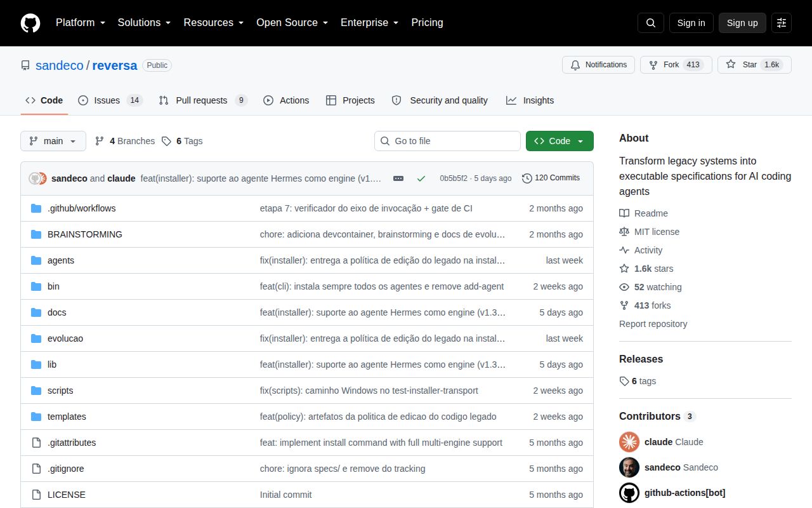This screenshot has width=812, height=508.
Task: Click the tag icon next to 6 Tags
Action: (166, 141)
